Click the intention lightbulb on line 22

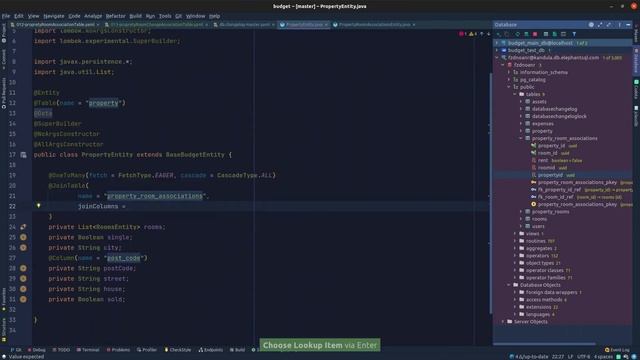click(x=38, y=205)
